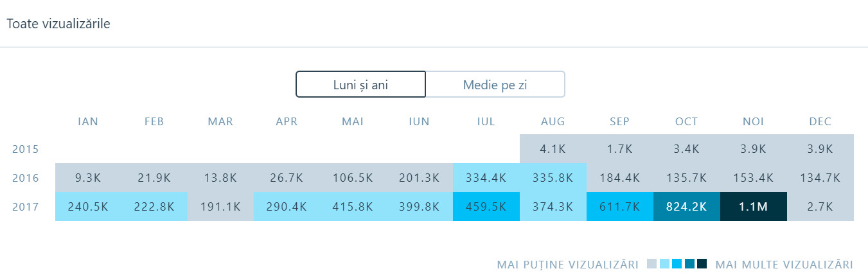Image resolution: width=868 pixels, height=280 pixels.
Task: Click the June 2017 cell showing 399.8K
Action: coord(420,207)
